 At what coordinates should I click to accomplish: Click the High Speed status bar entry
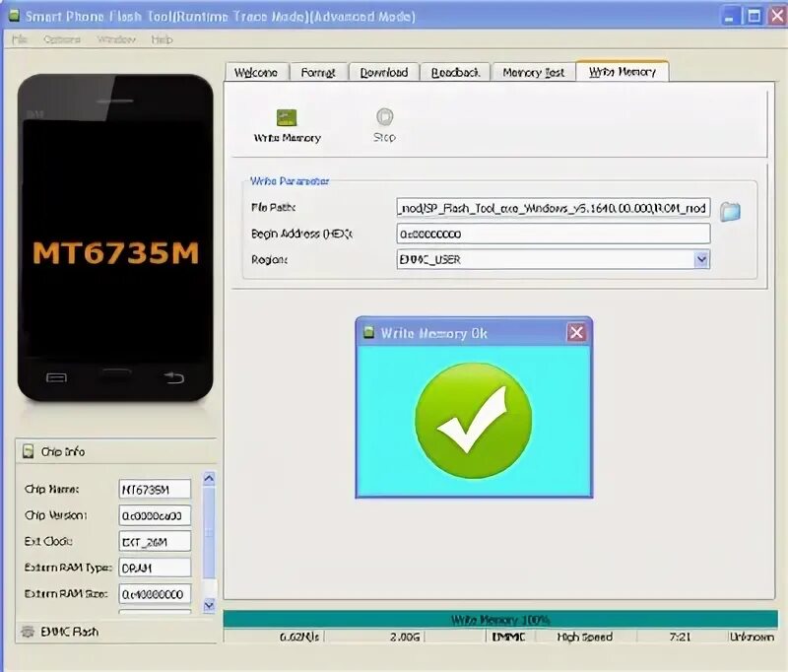click(584, 637)
